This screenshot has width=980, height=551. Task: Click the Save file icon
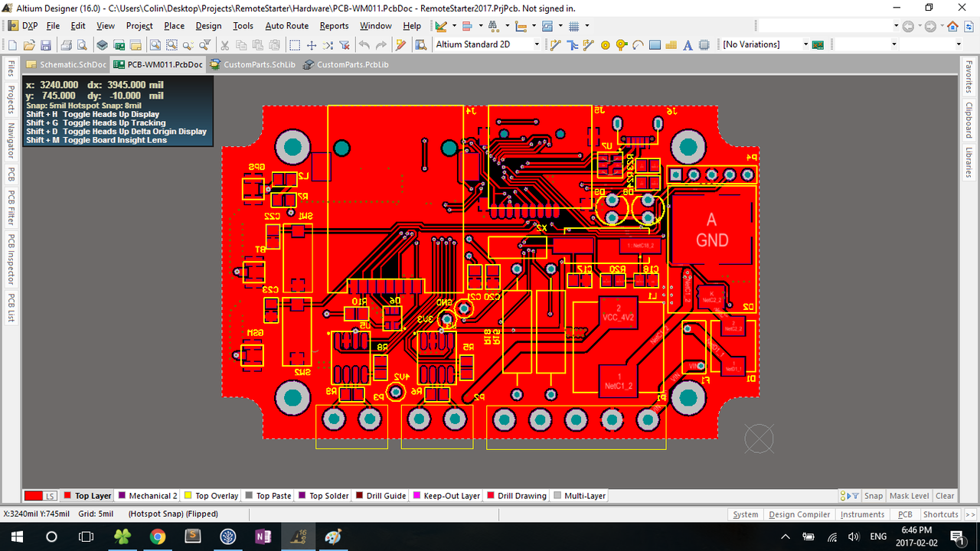coord(46,45)
